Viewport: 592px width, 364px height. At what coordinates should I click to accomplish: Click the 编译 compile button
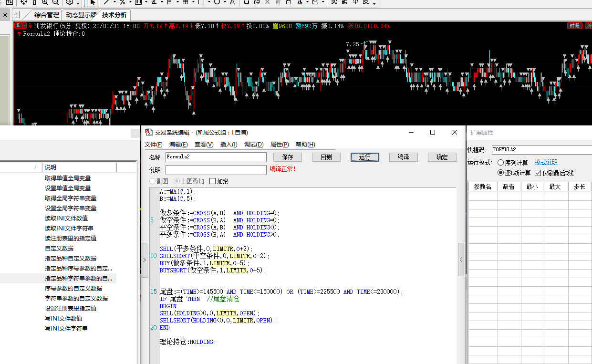point(404,157)
